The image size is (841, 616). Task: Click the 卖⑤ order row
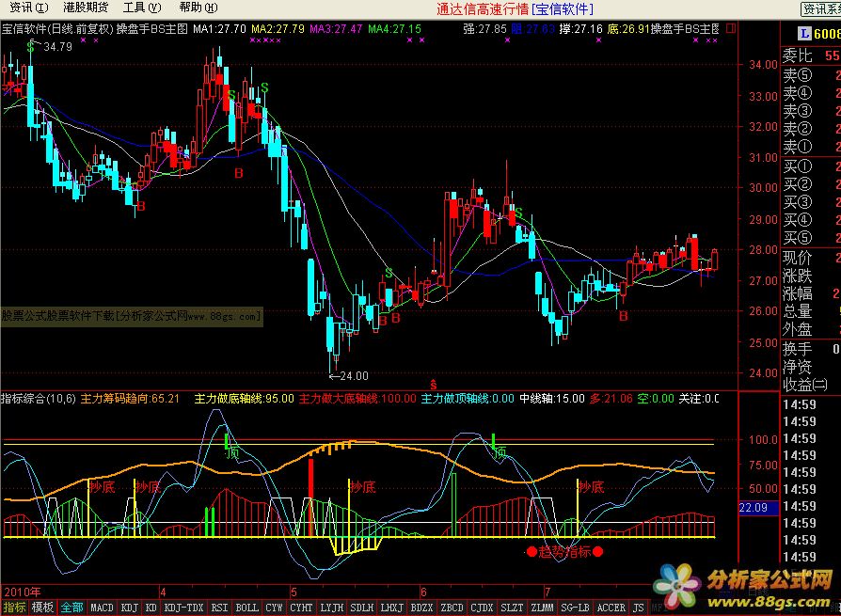811,75
